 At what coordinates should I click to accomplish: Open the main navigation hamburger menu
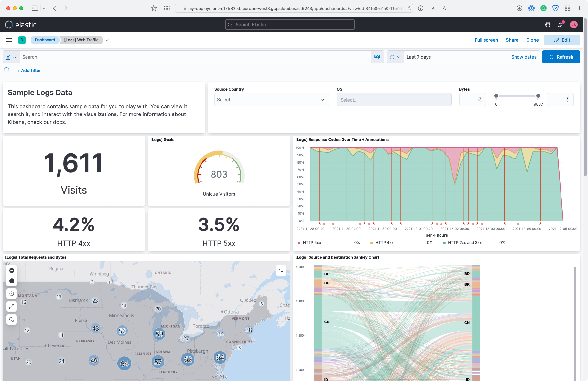(x=9, y=40)
